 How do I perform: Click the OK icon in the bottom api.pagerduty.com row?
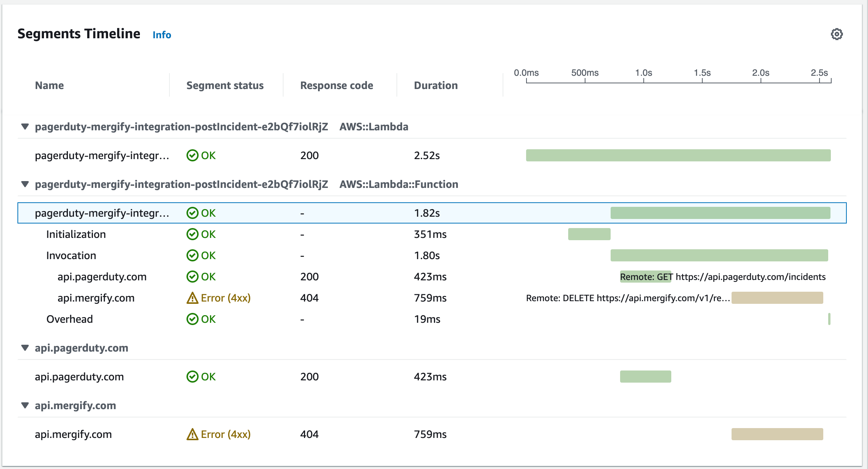coord(192,377)
